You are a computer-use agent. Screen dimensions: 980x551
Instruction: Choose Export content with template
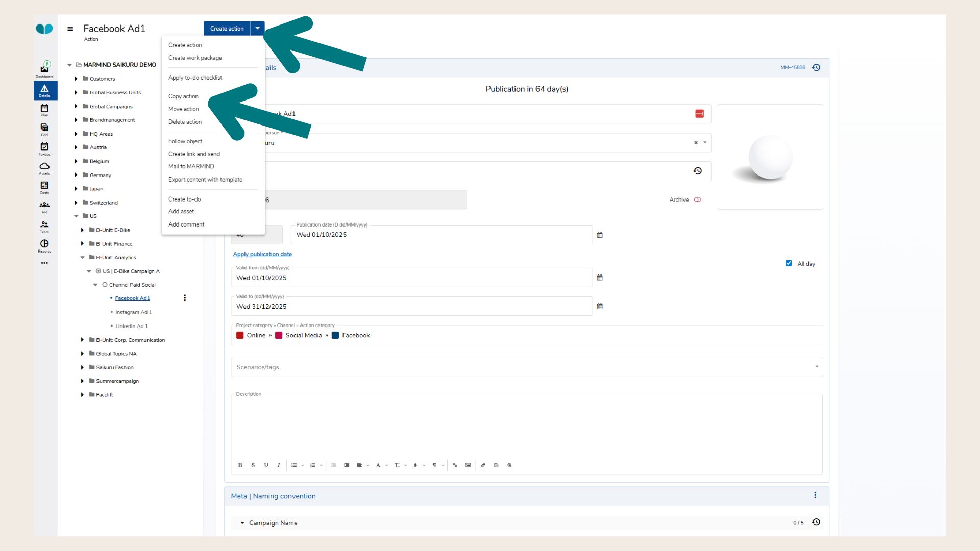(205, 180)
